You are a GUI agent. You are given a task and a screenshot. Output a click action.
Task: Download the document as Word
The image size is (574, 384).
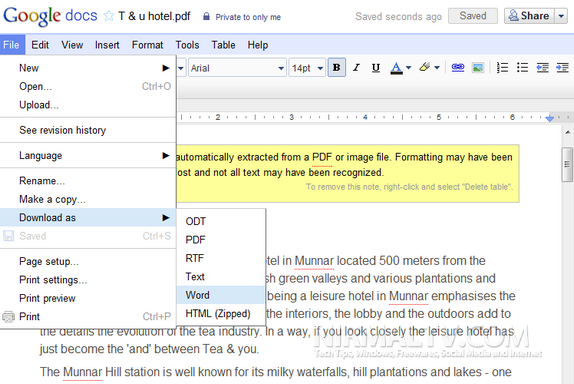(x=221, y=295)
